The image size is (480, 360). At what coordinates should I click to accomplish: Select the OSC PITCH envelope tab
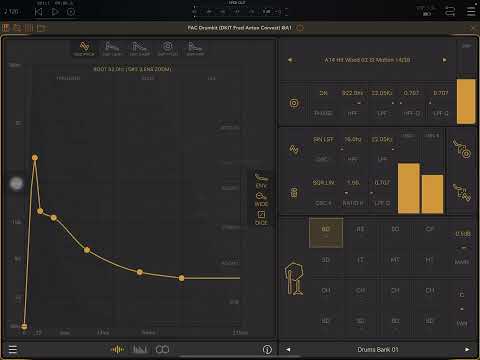point(84,48)
